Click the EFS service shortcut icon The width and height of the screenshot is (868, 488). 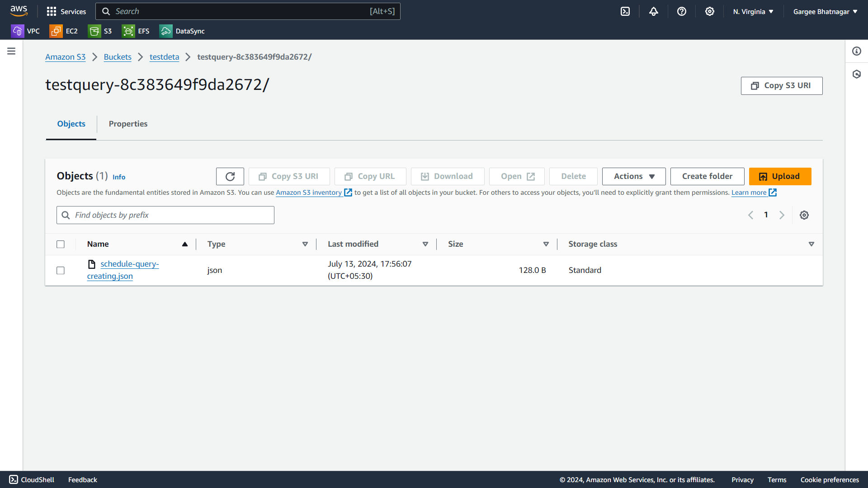pos(128,31)
